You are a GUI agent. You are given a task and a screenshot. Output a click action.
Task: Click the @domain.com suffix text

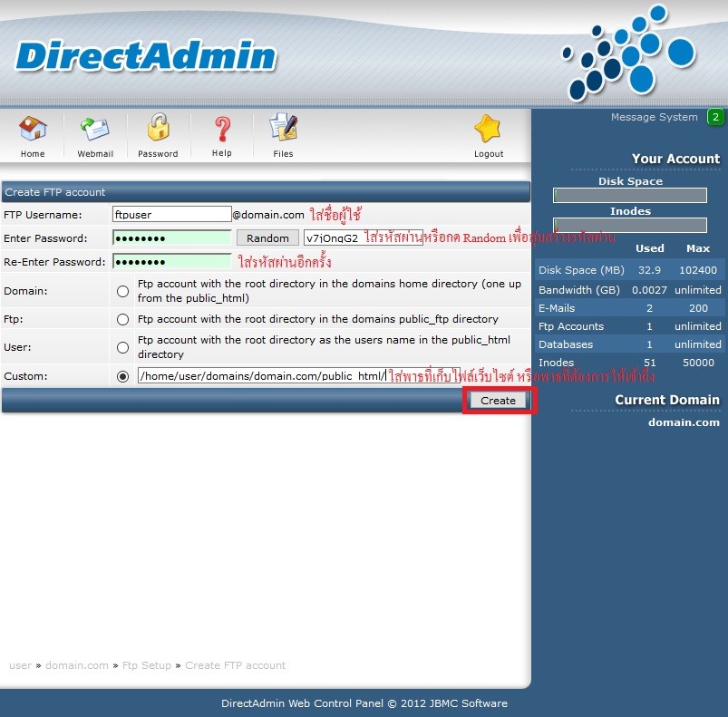(x=268, y=215)
